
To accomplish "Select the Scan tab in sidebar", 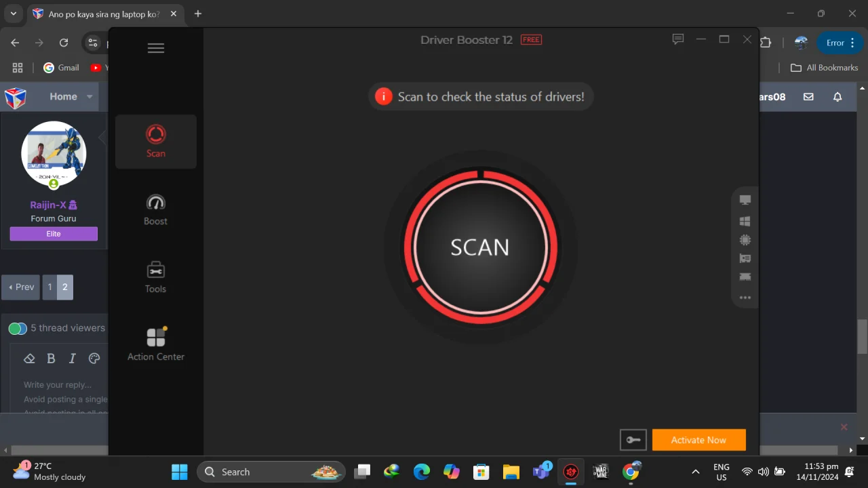I will [156, 141].
